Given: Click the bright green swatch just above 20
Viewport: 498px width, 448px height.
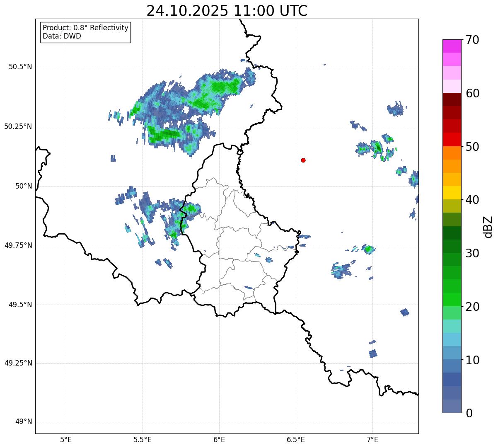Looking at the screenshot, I should 452,300.
